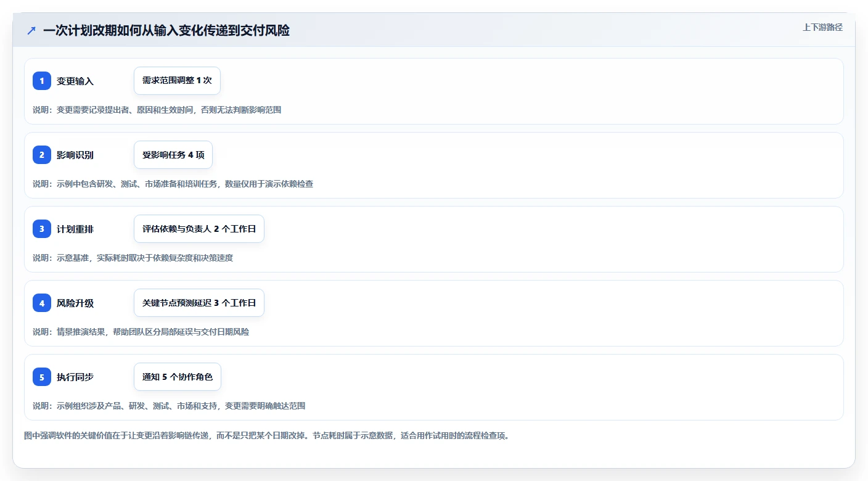
Task: Click the note starting 示意基准
Action: pyautogui.click(x=133, y=258)
